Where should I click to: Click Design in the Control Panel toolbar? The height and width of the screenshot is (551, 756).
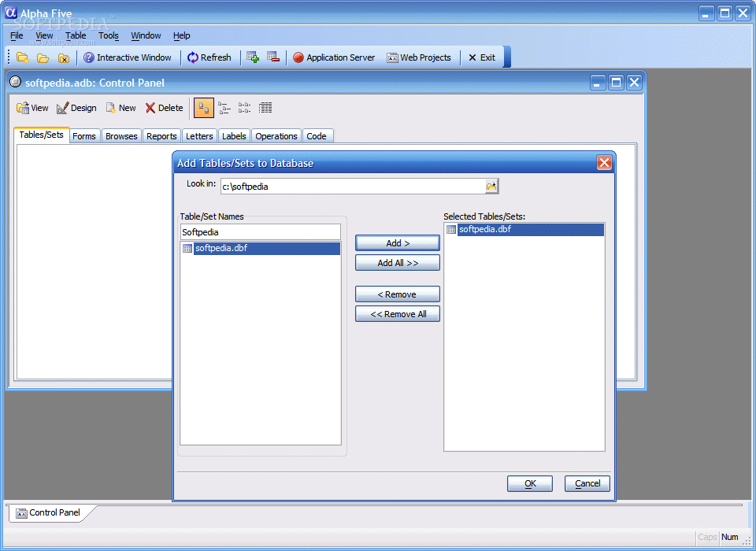76,108
